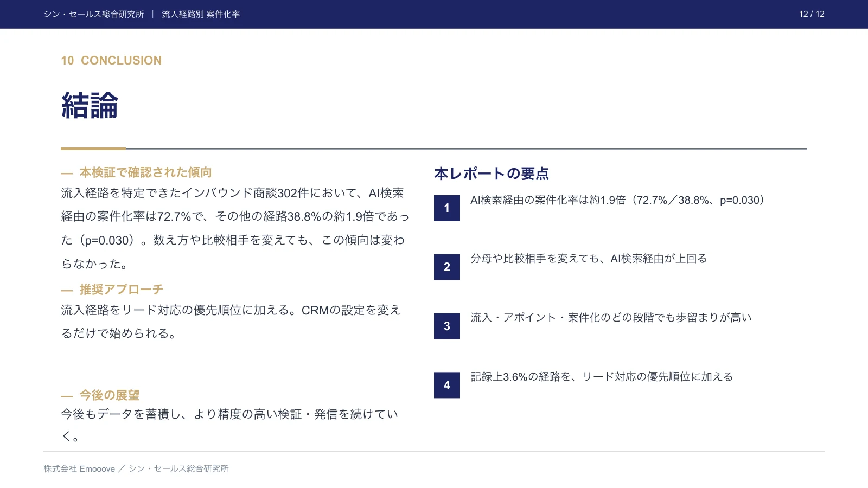Select point text AI検索経由の案件化率は約1.9倍
The width and height of the screenshot is (868, 488).
[x=548, y=200]
